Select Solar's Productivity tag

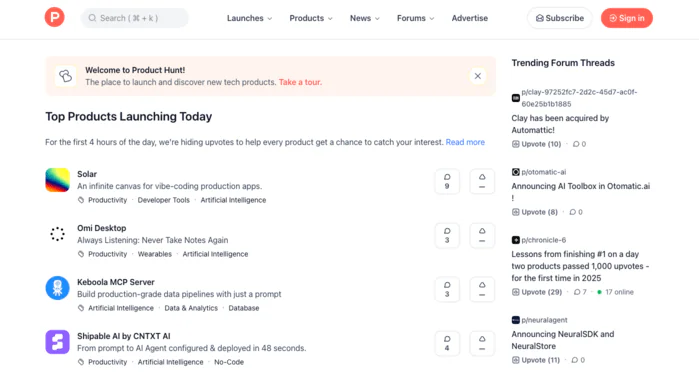(x=107, y=200)
